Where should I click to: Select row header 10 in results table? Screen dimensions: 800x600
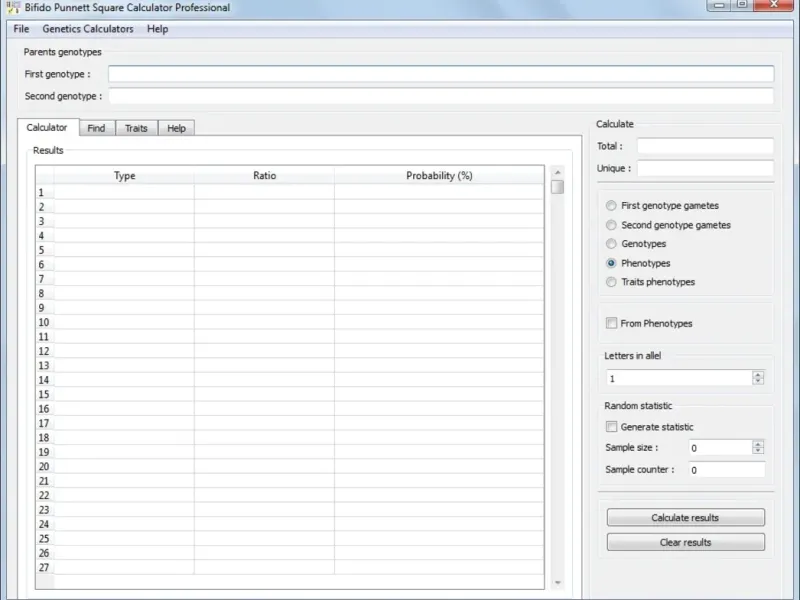click(x=44, y=322)
